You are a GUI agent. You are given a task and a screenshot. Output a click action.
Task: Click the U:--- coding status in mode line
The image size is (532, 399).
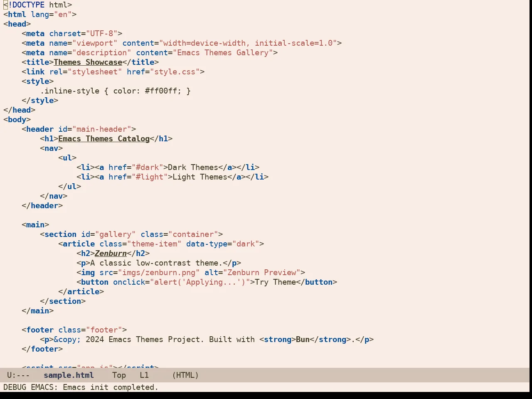tap(18, 375)
